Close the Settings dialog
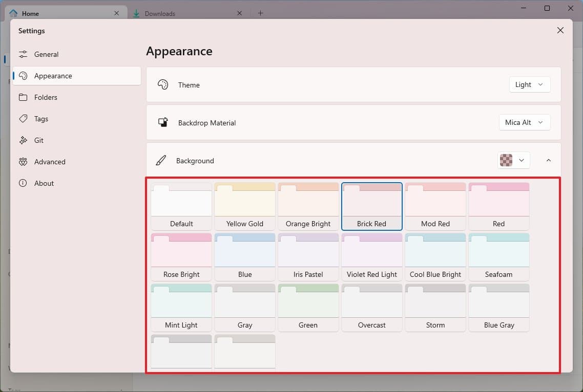Screen dimensions: 583x392 click(560, 30)
